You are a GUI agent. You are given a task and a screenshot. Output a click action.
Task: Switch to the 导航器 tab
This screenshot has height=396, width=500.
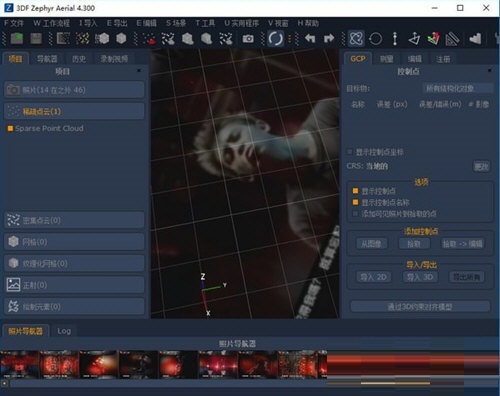click(x=47, y=59)
